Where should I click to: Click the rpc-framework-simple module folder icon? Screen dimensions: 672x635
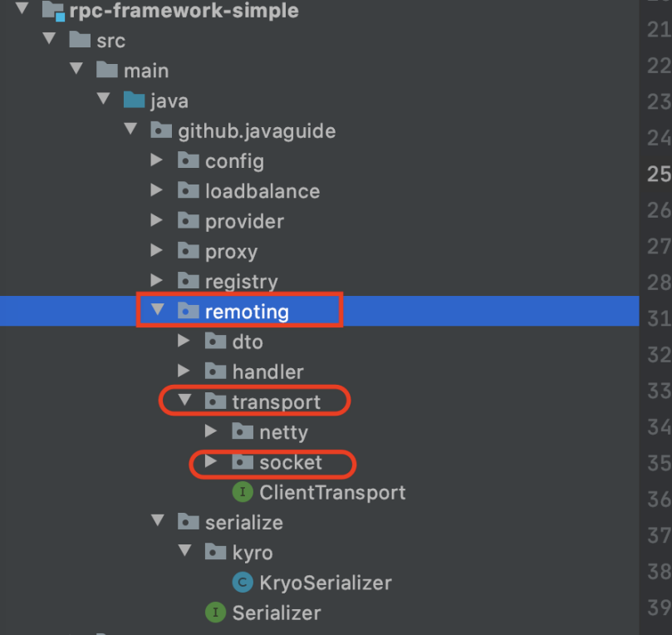click(52, 12)
